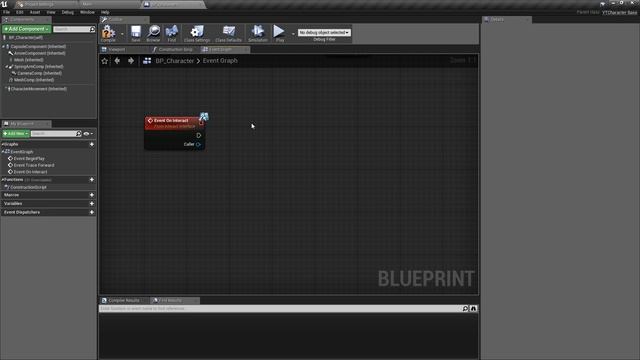
Task: Click the Browse magnifier icon in toolbar
Action: tap(153, 33)
